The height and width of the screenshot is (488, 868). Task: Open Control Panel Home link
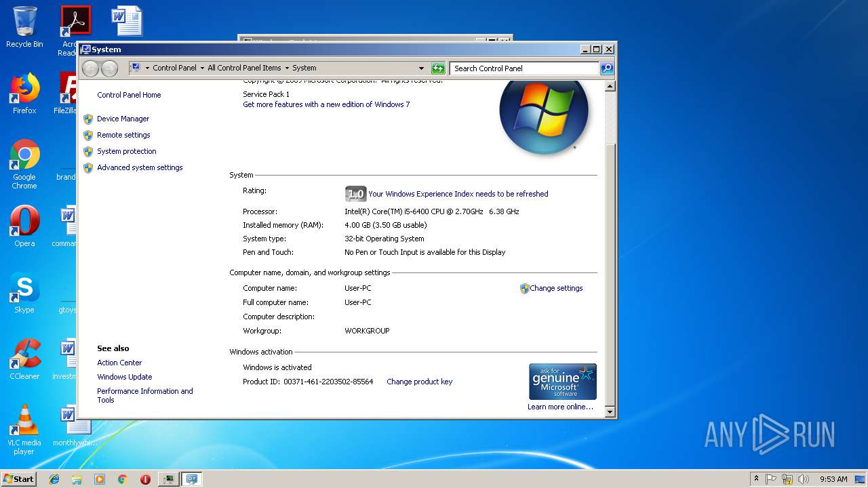tap(129, 95)
